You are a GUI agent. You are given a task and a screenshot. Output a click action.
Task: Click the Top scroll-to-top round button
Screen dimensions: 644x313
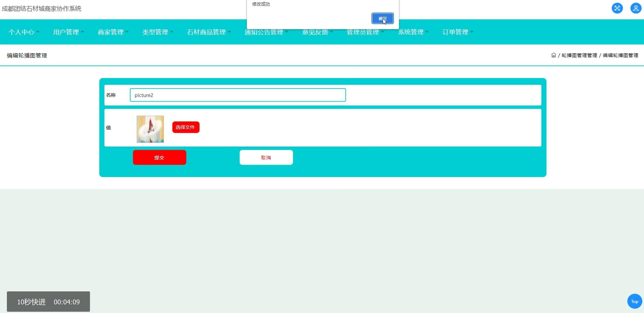click(634, 301)
